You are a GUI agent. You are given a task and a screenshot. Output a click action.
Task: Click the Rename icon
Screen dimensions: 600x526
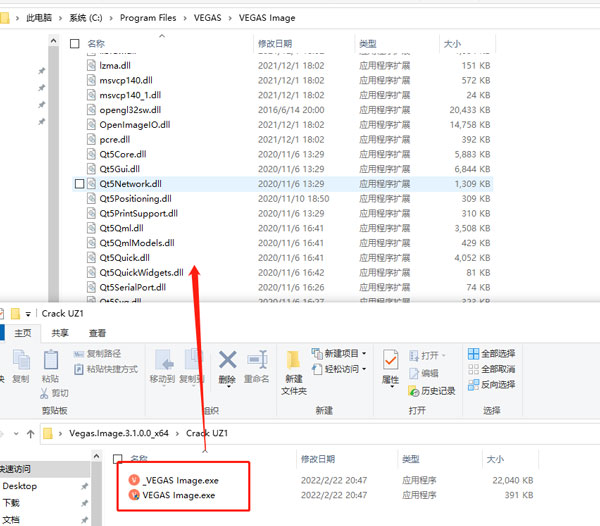pos(257,360)
